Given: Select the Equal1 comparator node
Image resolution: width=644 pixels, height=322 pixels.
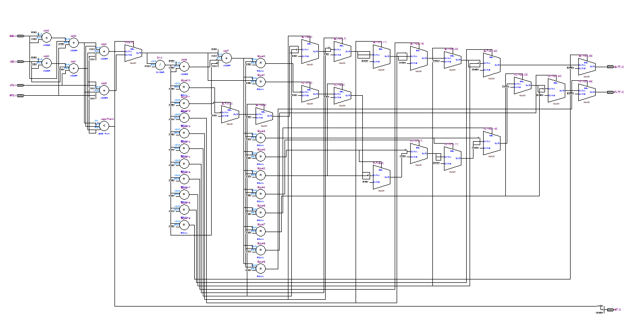Looking at the screenshot, I should click(261, 82).
